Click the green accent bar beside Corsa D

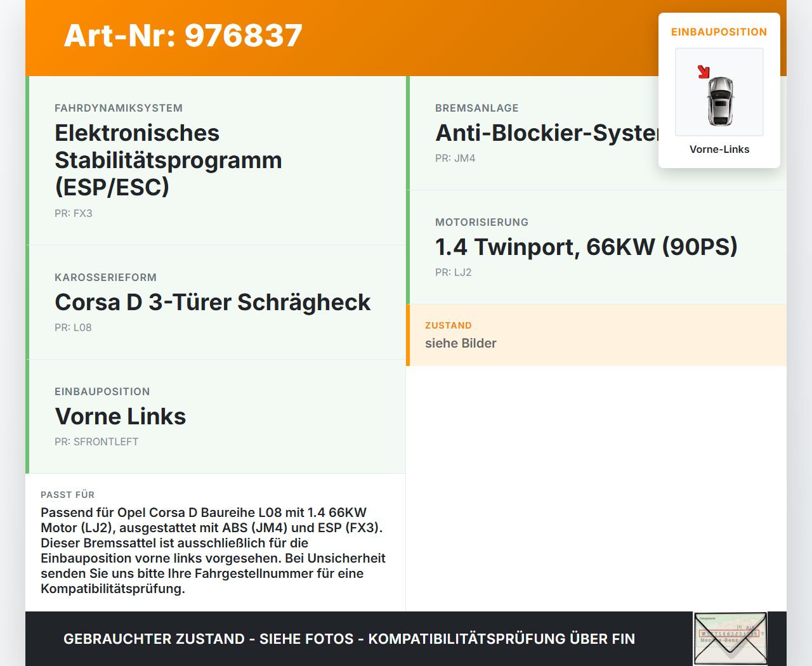point(27,302)
